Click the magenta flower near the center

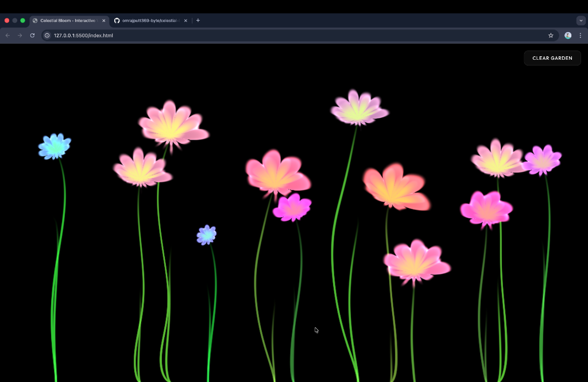(x=293, y=208)
